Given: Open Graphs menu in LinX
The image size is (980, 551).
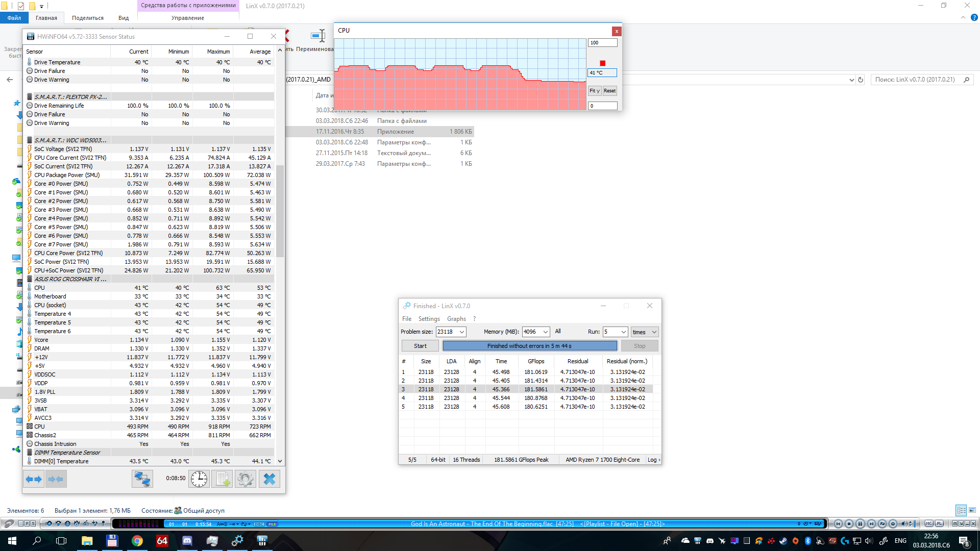Looking at the screenshot, I should (456, 319).
